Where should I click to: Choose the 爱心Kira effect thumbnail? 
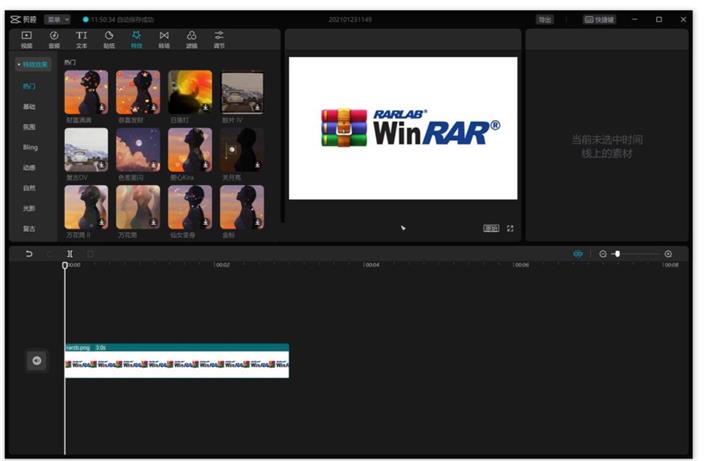pos(190,149)
